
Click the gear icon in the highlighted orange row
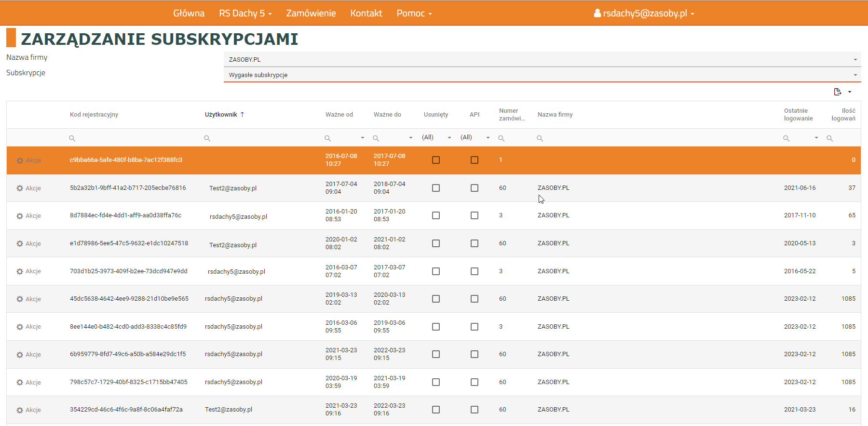point(20,160)
